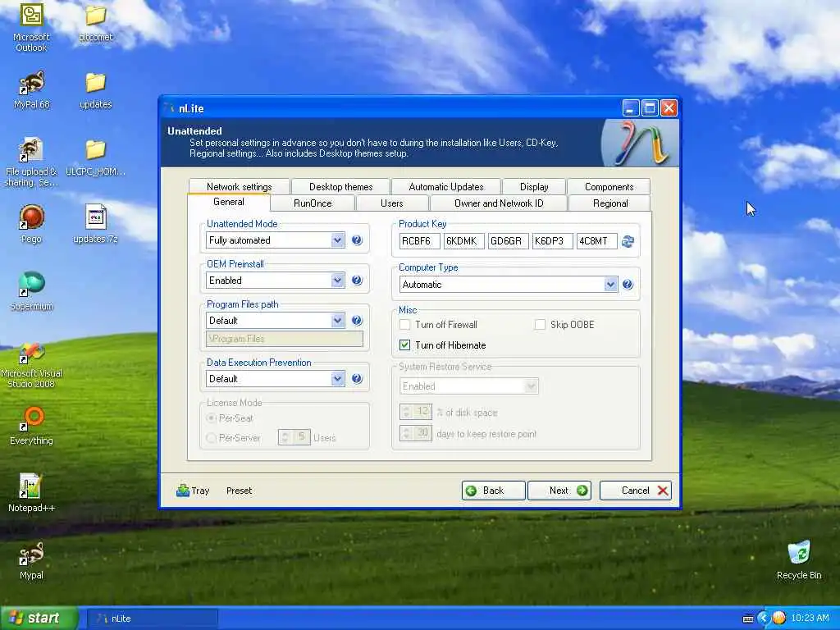The height and width of the screenshot is (630, 840).
Task: Click help icon beside Computer Type
Action: coord(628,285)
